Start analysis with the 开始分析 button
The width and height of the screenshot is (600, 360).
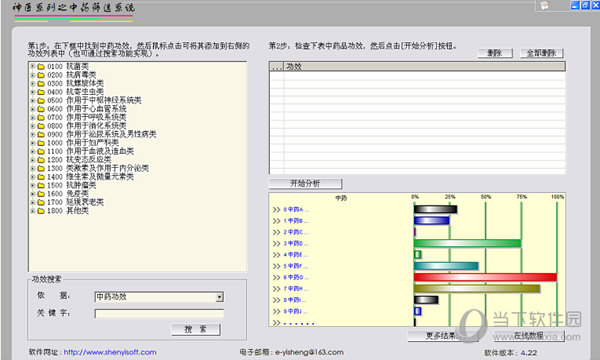305,184
